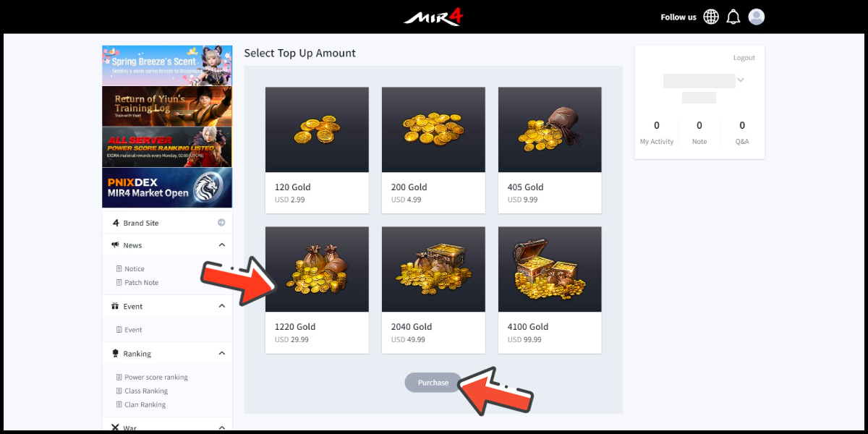Open the user profile avatar icon
This screenshot has width=868, height=434.
(x=757, y=17)
